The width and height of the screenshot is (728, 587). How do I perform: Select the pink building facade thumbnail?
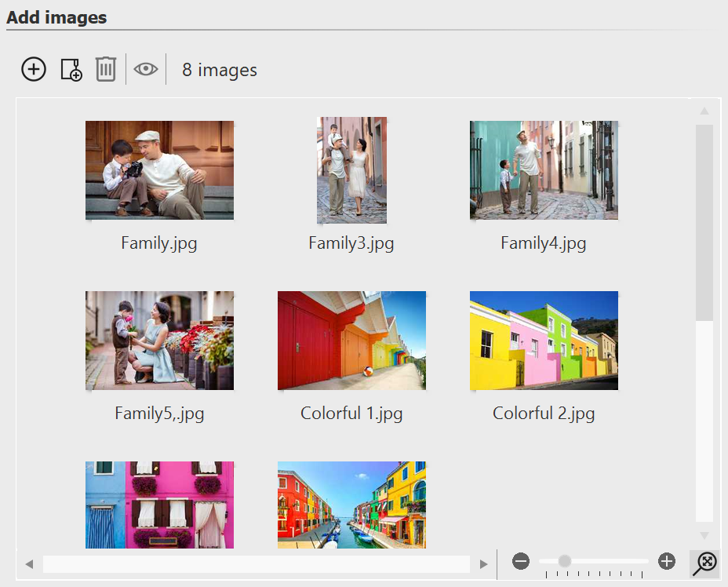(159, 505)
